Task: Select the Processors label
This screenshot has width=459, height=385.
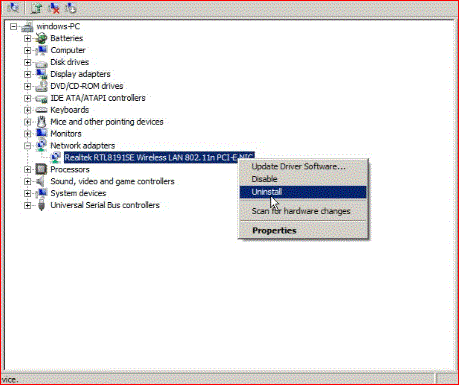Action: (x=70, y=169)
